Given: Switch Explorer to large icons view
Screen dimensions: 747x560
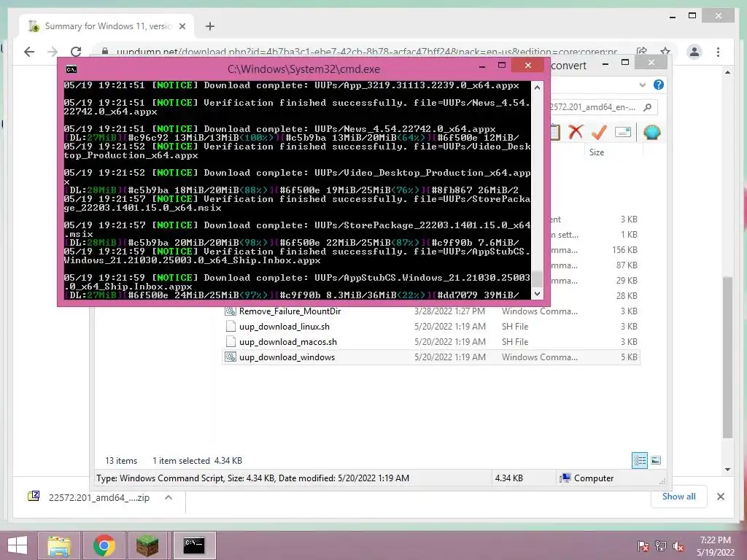Looking at the screenshot, I should [x=656, y=460].
